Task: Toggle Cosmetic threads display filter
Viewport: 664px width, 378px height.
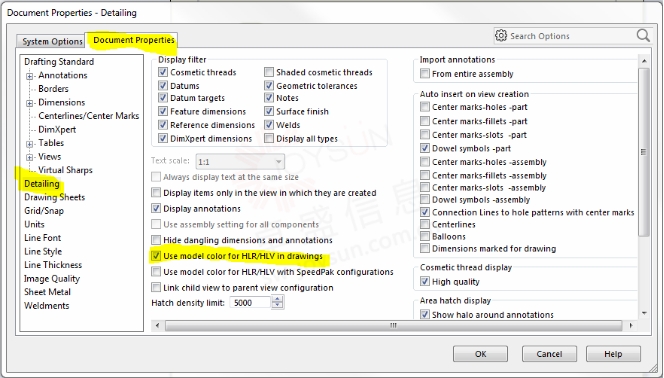Action: [x=163, y=72]
